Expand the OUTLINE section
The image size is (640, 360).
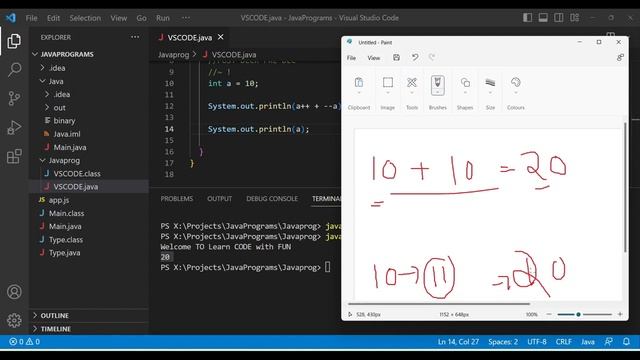point(55,316)
